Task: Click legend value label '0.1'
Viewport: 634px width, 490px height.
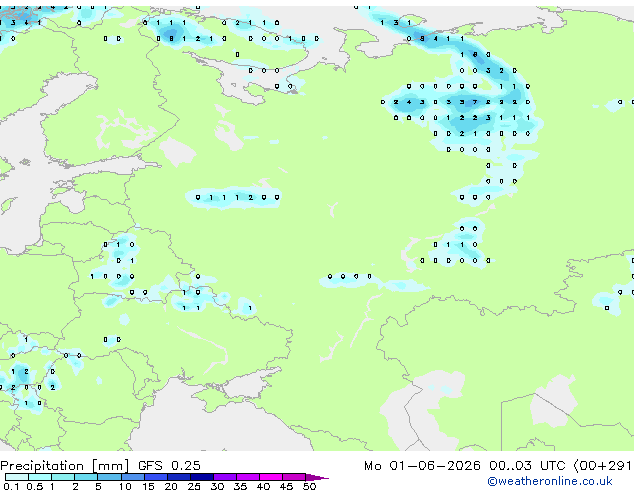Action: (11, 486)
